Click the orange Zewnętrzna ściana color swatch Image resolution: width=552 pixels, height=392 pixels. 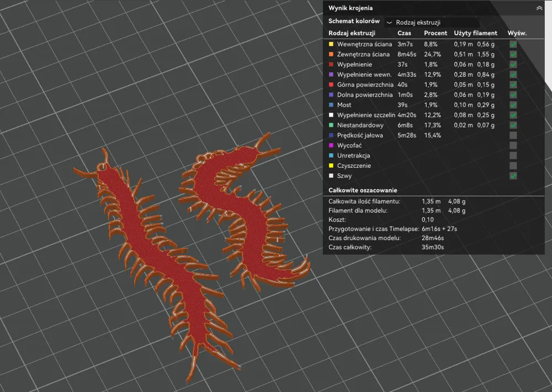[x=331, y=54]
